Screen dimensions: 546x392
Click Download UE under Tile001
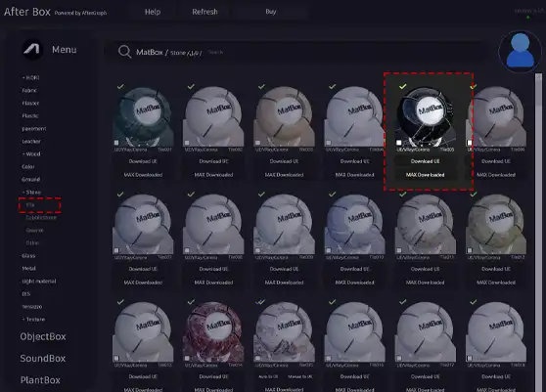(x=143, y=161)
